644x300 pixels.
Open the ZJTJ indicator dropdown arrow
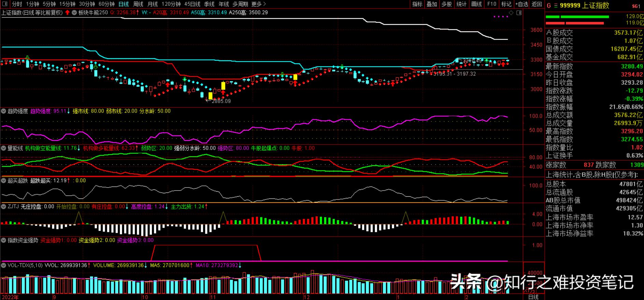click(4, 207)
